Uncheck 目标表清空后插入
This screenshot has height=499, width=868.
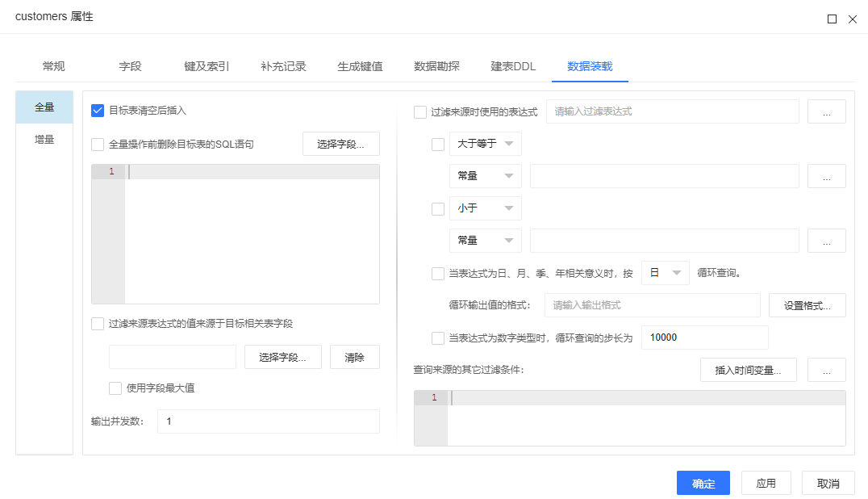pos(98,111)
